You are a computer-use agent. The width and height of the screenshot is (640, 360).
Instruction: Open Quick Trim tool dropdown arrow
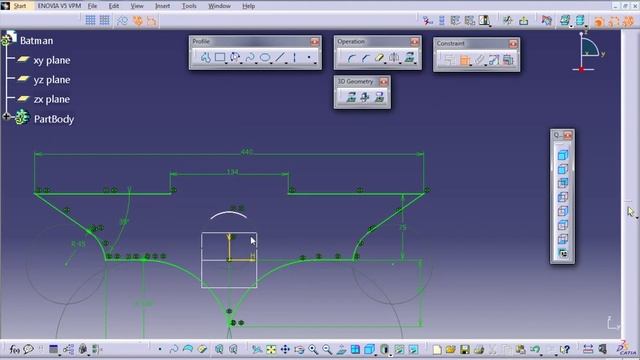(x=386, y=63)
